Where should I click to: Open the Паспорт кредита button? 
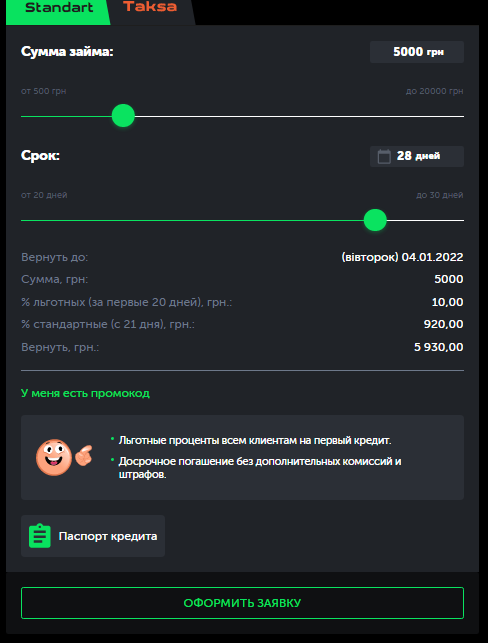93,536
